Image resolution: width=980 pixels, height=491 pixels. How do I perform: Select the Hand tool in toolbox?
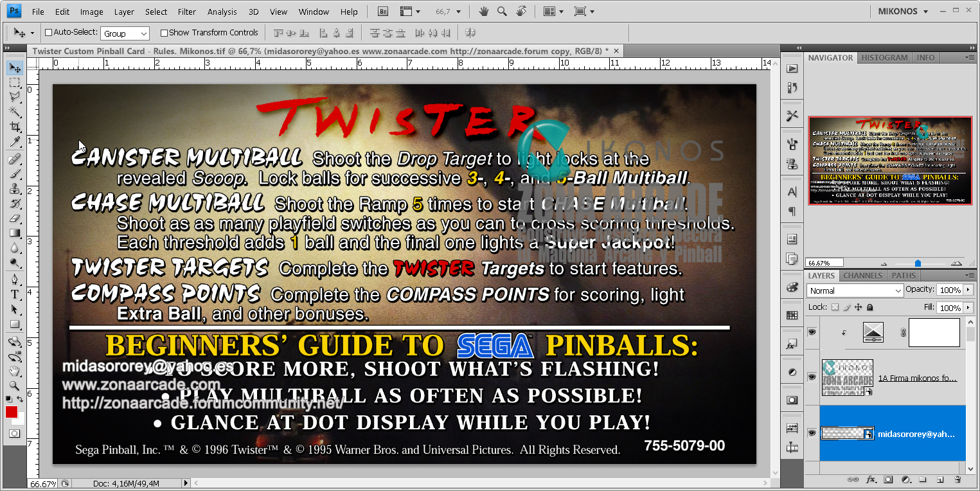(x=15, y=371)
